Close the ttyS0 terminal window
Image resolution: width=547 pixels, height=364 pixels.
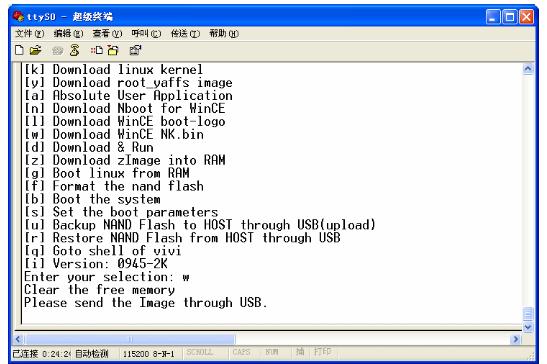(526, 17)
